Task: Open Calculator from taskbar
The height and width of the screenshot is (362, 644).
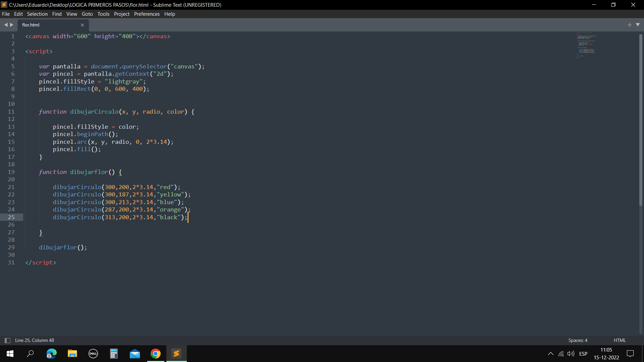Action: coord(114,354)
